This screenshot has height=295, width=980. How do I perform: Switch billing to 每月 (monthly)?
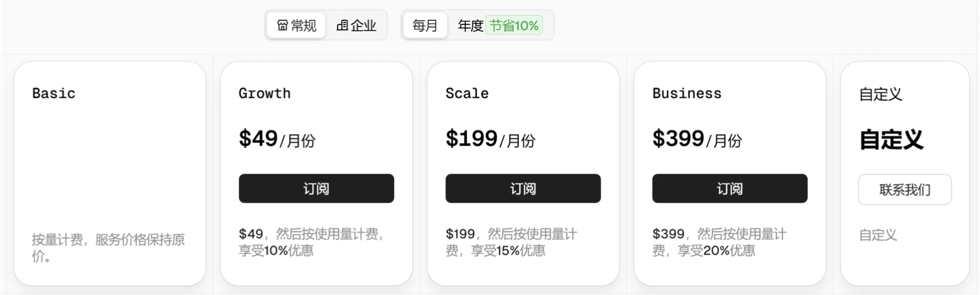pos(425,25)
